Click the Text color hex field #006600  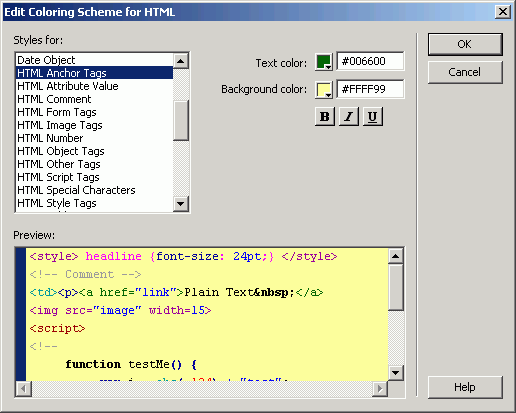(370, 61)
